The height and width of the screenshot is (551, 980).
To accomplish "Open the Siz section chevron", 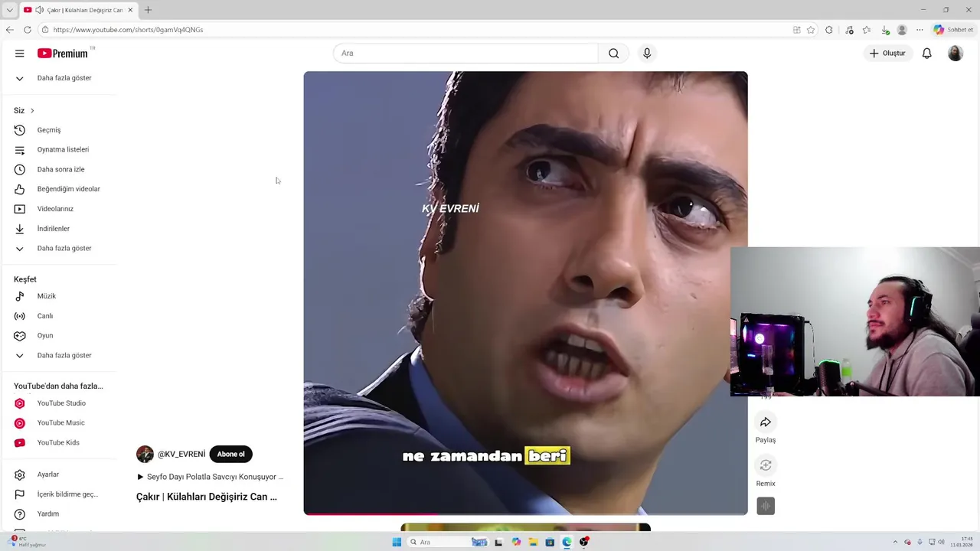I will pyautogui.click(x=32, y=111).
